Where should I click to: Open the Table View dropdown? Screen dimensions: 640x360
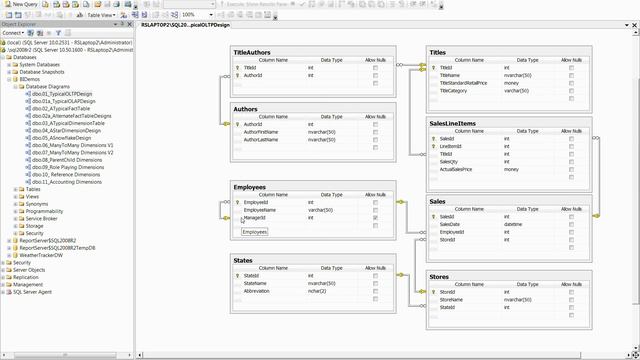coord(101,15)
